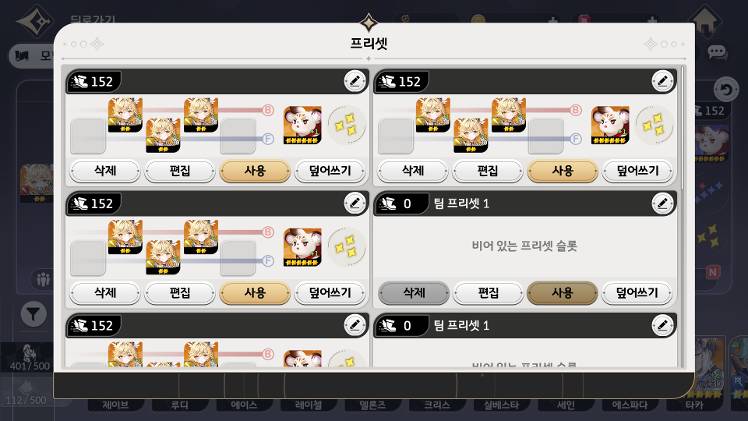This screenshot has width=748, height=421.
Task: Click pencil rename icon on first preset
Action: (x=354, y=82)
